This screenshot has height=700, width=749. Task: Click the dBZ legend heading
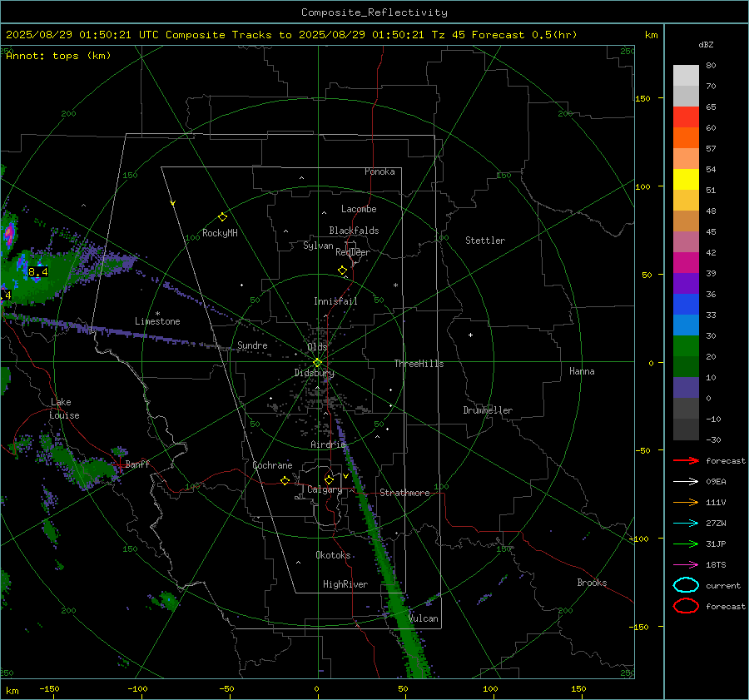(706, 44)
